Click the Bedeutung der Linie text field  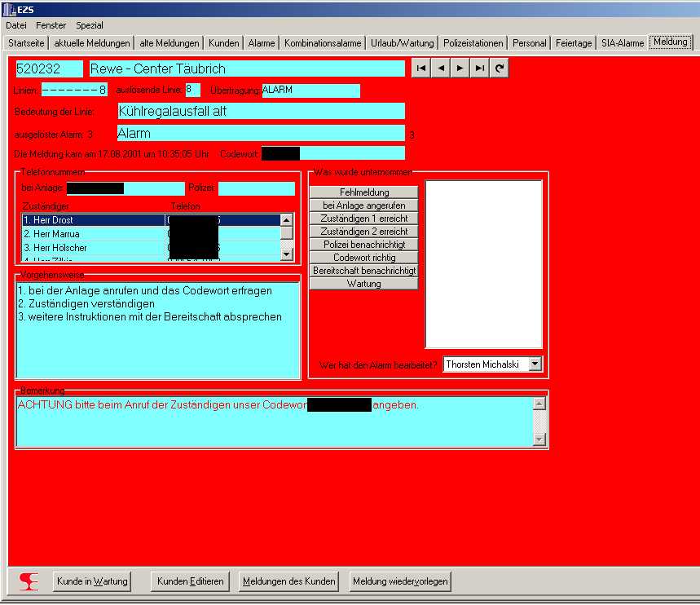tap(261, 112)
